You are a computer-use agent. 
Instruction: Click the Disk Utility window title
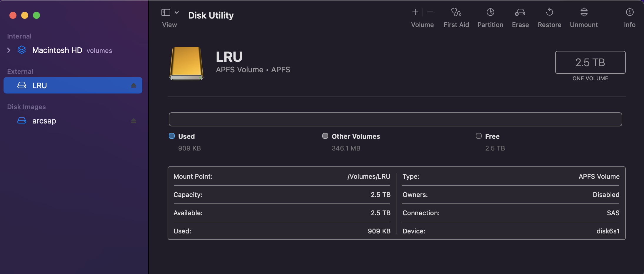point(211,15)
